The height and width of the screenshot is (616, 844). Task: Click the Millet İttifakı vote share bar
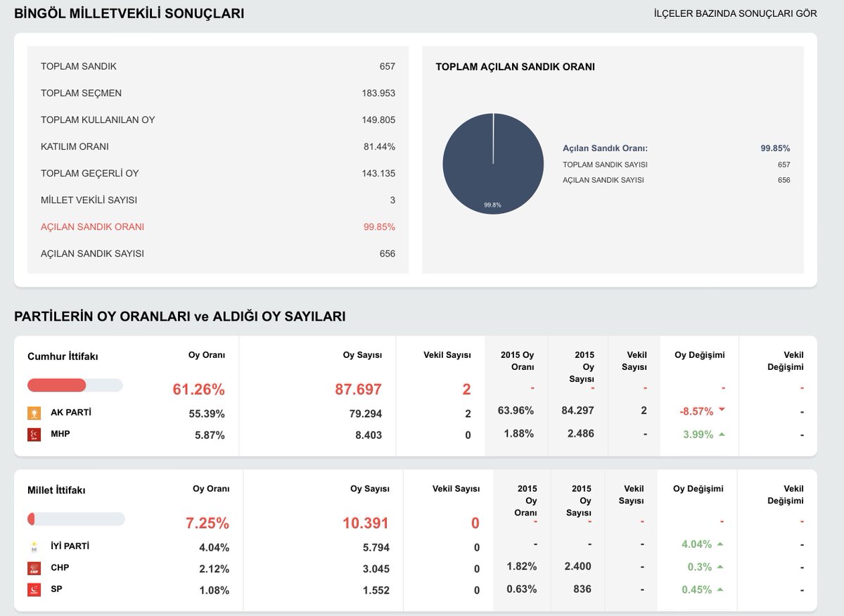tap(76, 519)
